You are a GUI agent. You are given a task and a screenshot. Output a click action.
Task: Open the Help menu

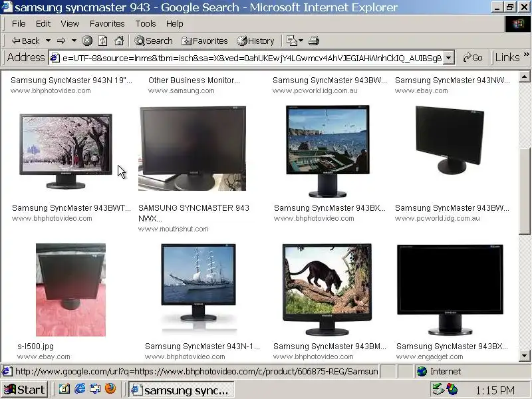[175, 23]
